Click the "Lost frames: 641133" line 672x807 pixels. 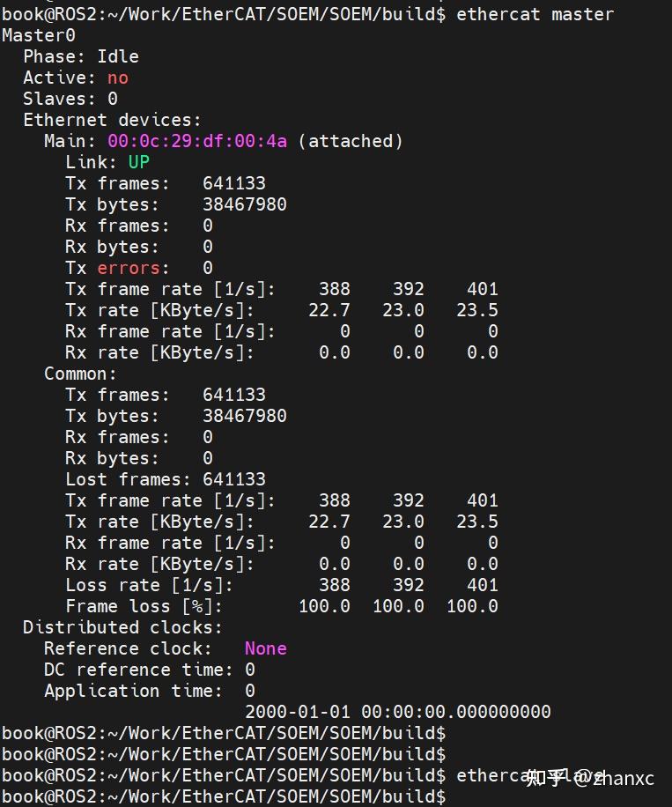click(x=166, y=479)
